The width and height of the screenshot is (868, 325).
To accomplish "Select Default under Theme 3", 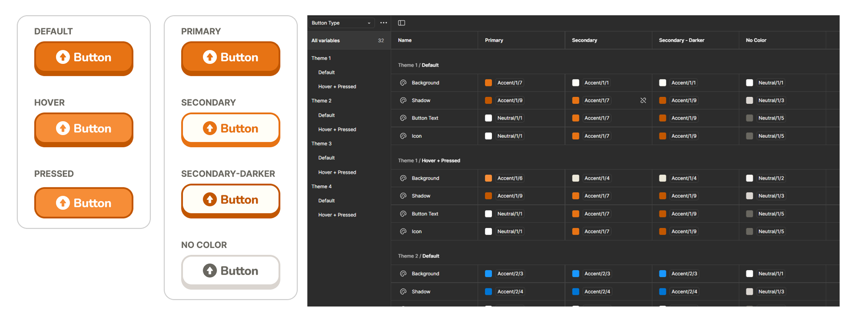I will coord(326,158).
